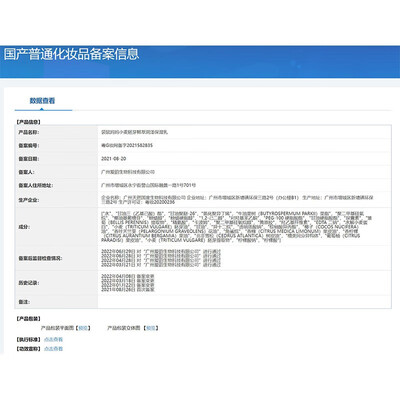Viewport: 400px width, 400px height.
Task: Select the 2022年03月21日 supervision check entry
Action: click(x=161, y=265)
